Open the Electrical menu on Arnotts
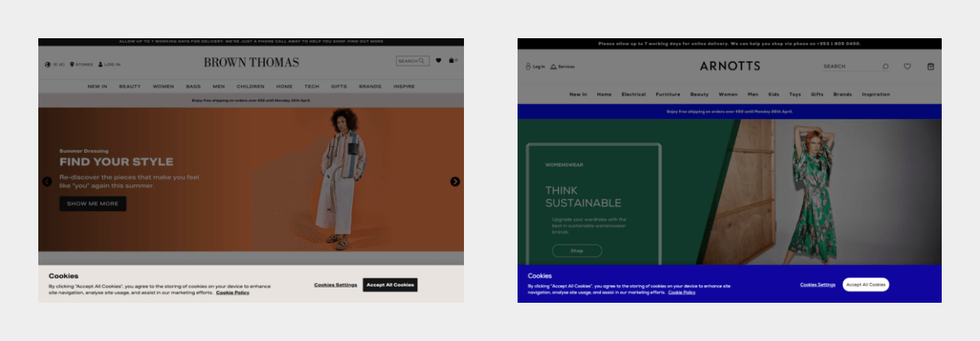Image resolution: width=980 pixels, height=341 pixels. point(633,94)
